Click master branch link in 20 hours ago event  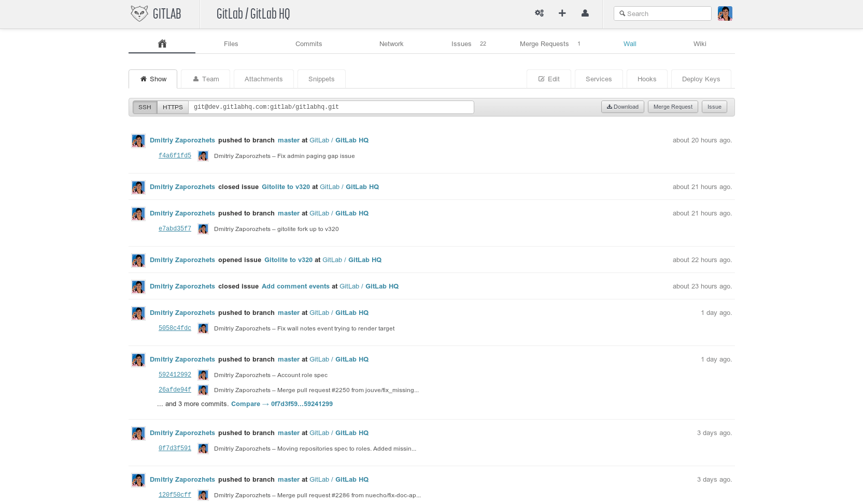(289, 140)
